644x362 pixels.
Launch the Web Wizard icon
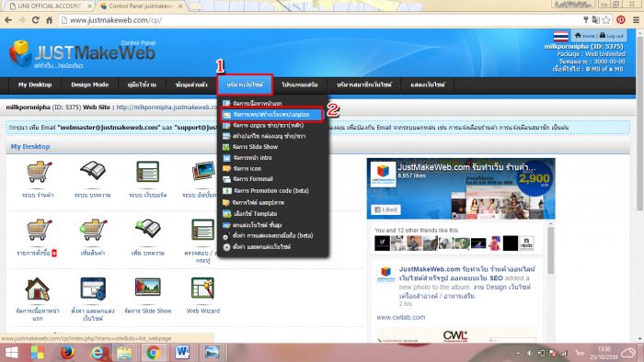click(x=203, y=288)
